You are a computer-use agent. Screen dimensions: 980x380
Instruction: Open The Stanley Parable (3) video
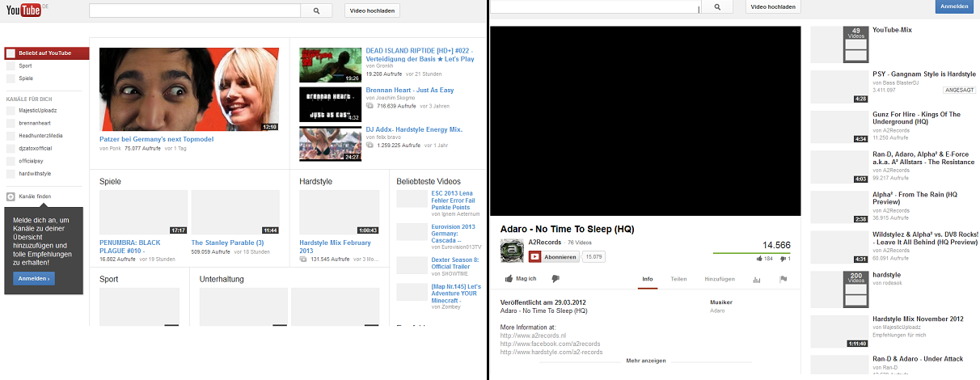pos(228,243)
